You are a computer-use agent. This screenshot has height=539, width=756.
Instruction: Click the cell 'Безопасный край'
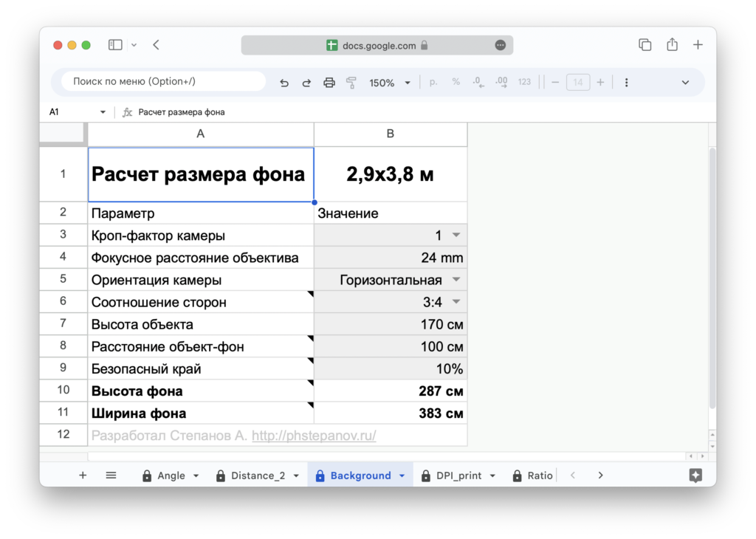click(201, 368)
